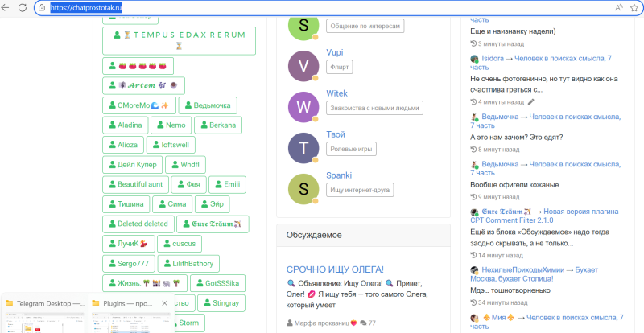Open the СРОЧНО ИЩУ ОЛЕГА! post
This screenshot has height=333, width=644.
click(335, 269)
